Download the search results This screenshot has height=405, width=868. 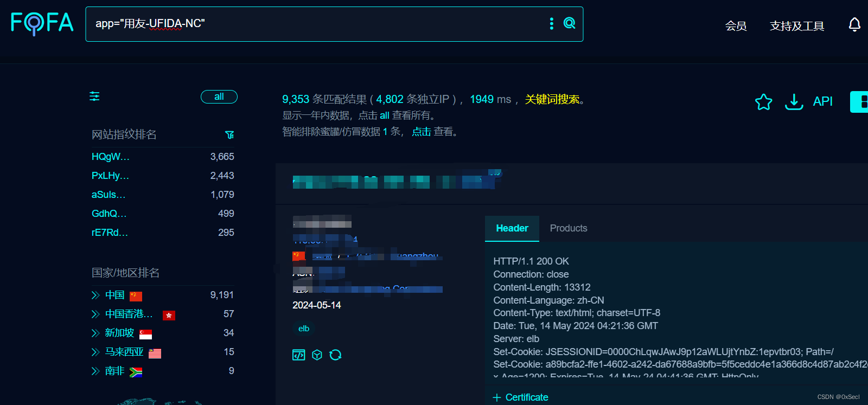tap(794, 101)
